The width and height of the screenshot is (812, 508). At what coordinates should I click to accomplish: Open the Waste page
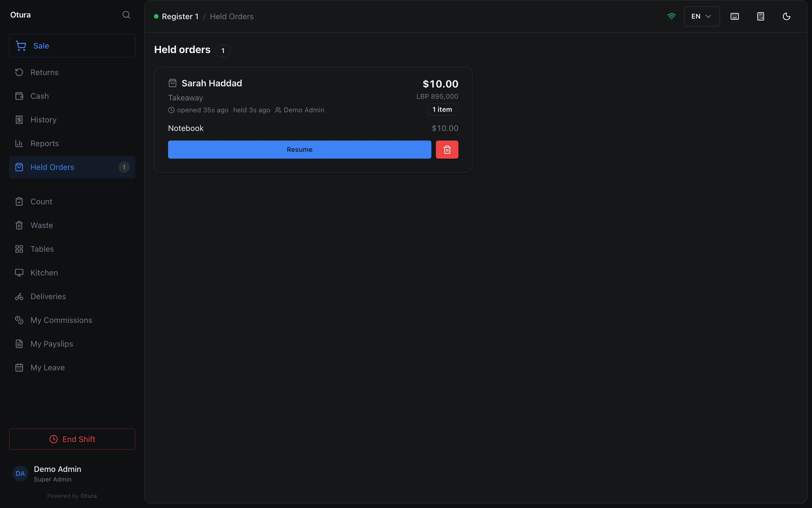72,225
